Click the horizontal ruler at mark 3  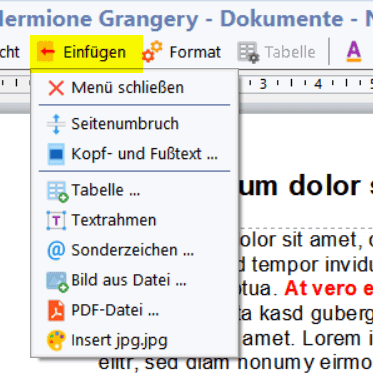click(263, 84)
